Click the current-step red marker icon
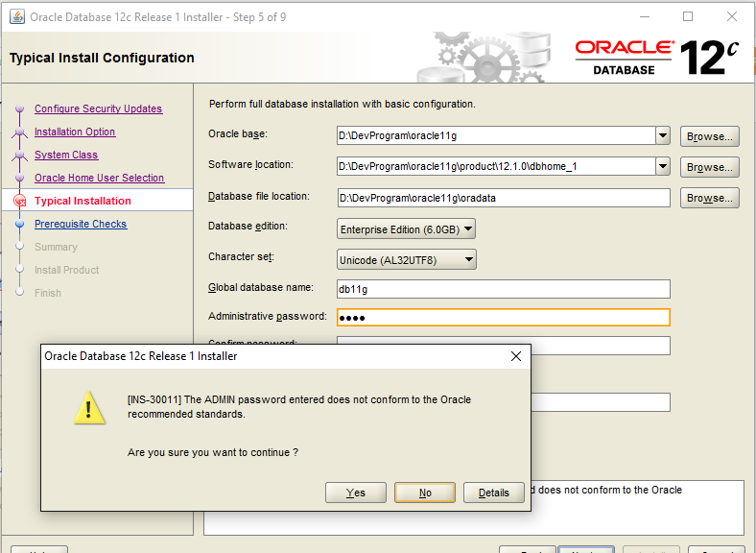The image size is (756, 553). 20,201
